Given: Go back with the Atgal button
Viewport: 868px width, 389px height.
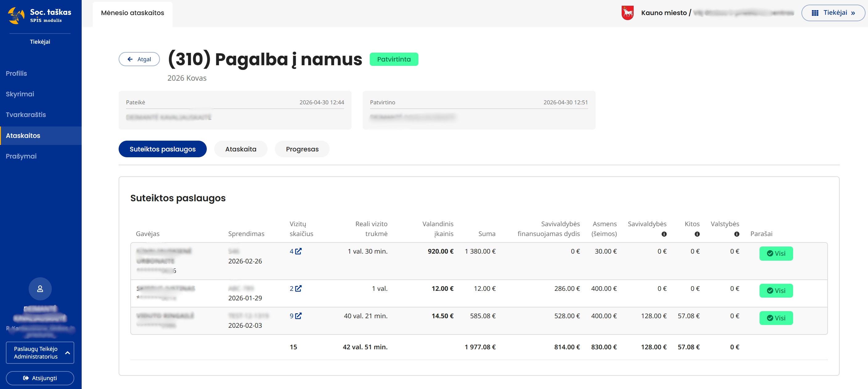Looking at the screenshot, I should point(139,59).
